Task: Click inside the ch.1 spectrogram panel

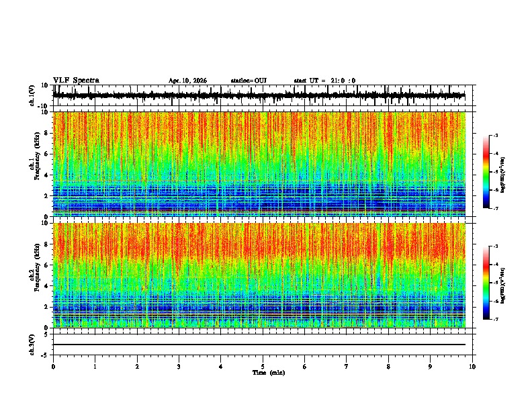Action: pos(259,164)
